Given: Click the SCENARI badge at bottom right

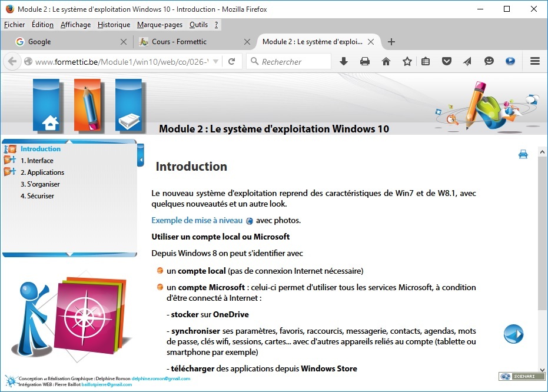Looking at the screenshot, I should pos(522,376).
